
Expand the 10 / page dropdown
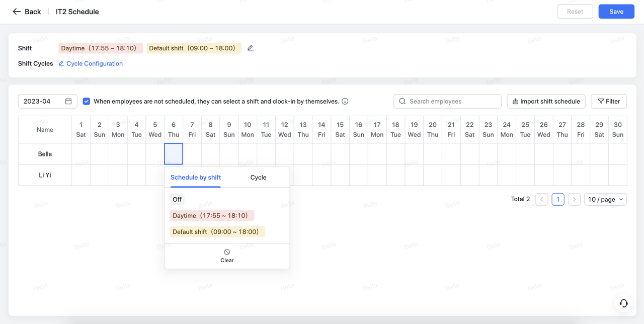point(605,199)
